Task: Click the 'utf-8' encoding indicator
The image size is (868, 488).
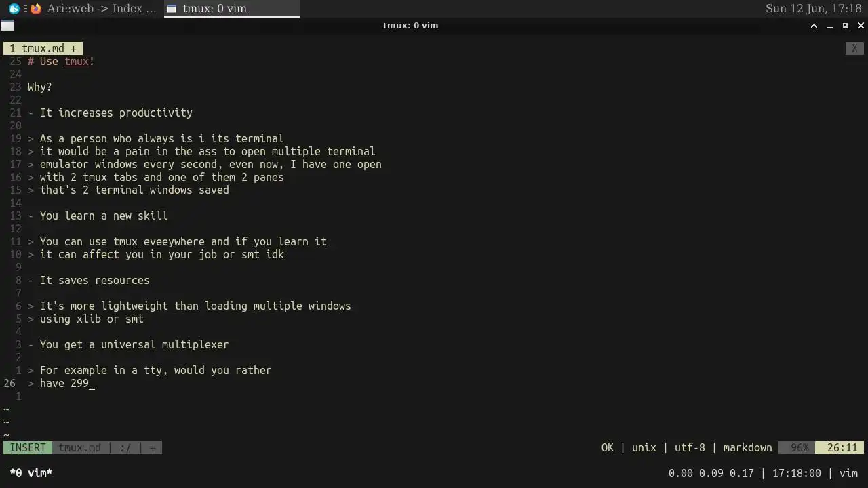Action: [690, 448]
